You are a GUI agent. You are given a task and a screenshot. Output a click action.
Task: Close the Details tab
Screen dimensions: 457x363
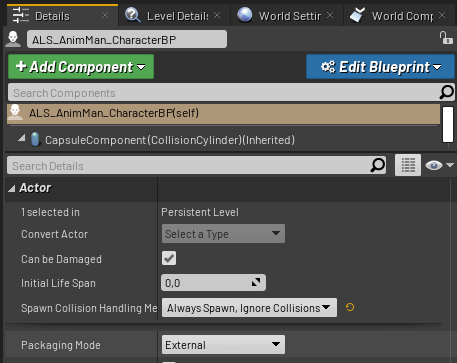pyautogui.click(x=105, y=15)
